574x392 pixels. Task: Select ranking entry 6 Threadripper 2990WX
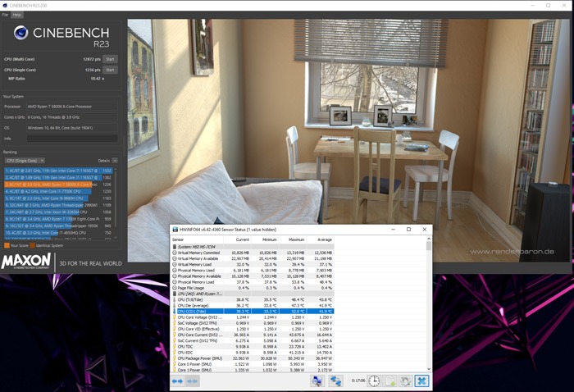coord(58,205)
